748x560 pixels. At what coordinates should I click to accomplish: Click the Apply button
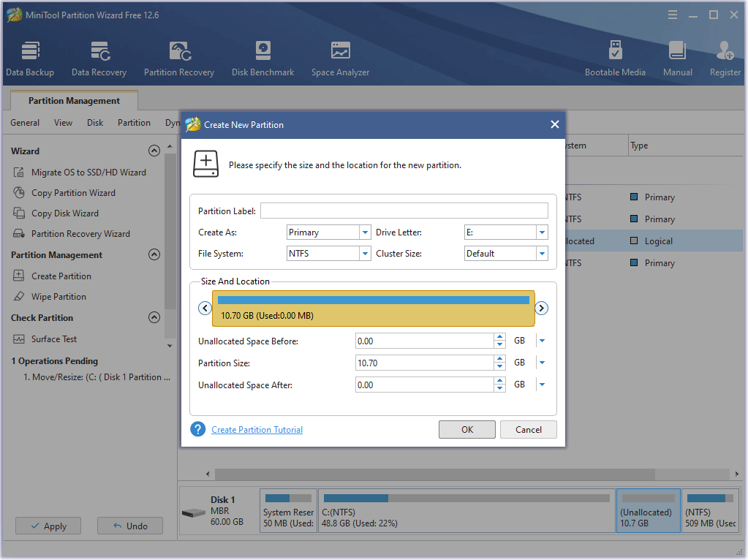click(x=48, y=526)
